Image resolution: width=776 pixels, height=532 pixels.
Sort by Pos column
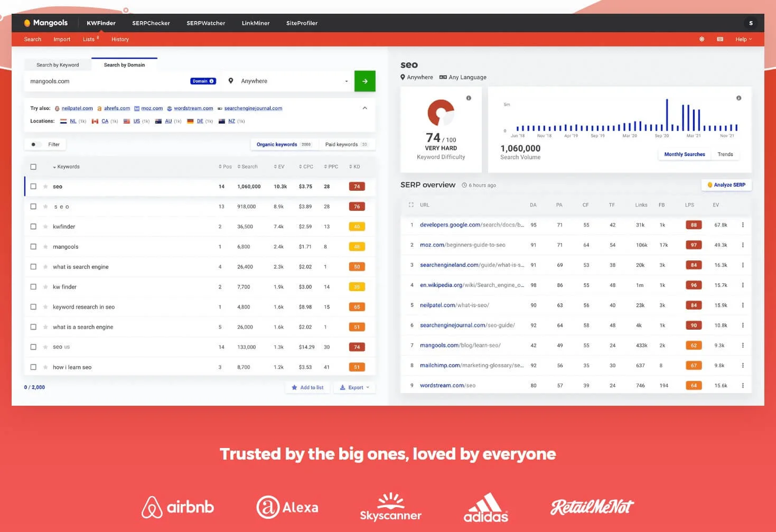tap(225, 167)
